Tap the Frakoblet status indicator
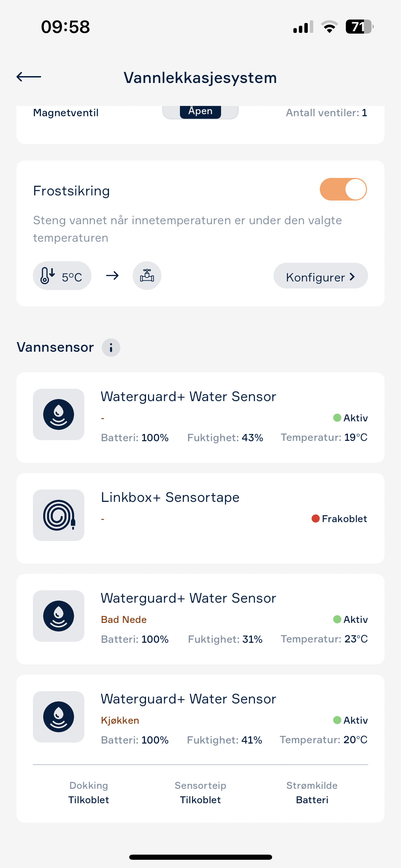The height and width of the screenshot is (868, 401). [339, 519]
